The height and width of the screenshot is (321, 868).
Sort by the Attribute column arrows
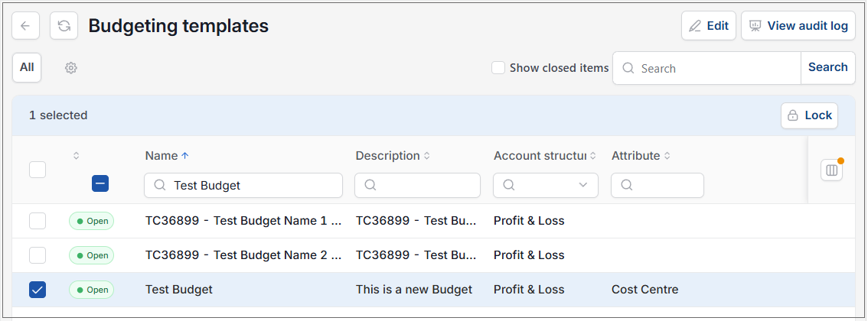point(667,156)
